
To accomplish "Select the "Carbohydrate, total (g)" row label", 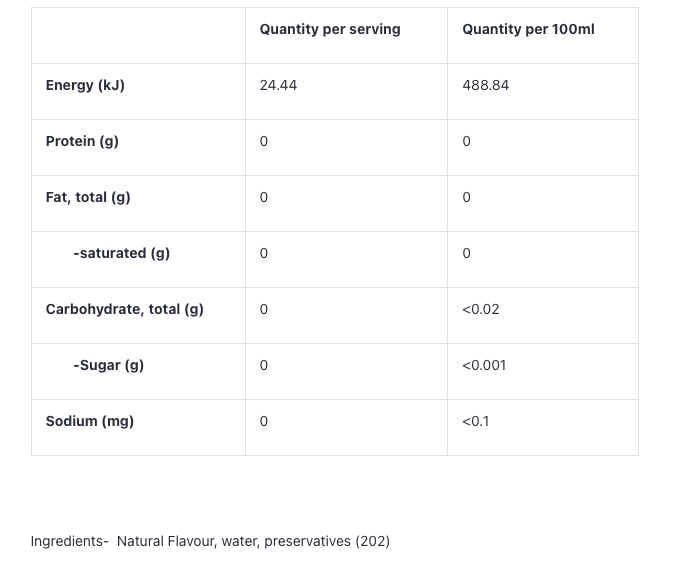I will (x=124, y=309).
